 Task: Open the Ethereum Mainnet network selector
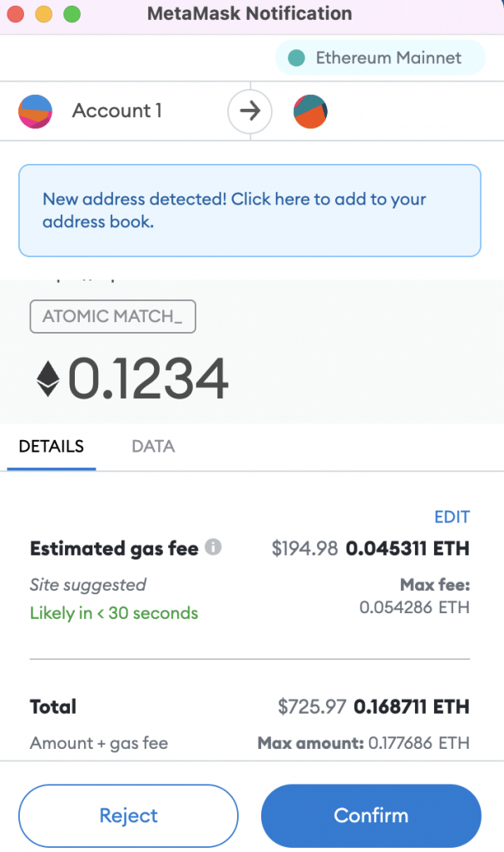379,57
